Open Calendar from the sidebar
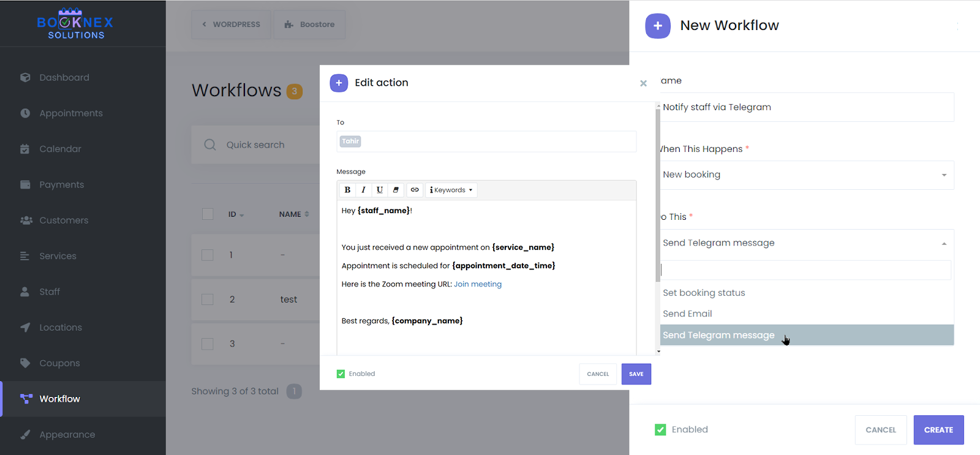Image resolution: width=980 pixels, height=455 pixels. 60,149
